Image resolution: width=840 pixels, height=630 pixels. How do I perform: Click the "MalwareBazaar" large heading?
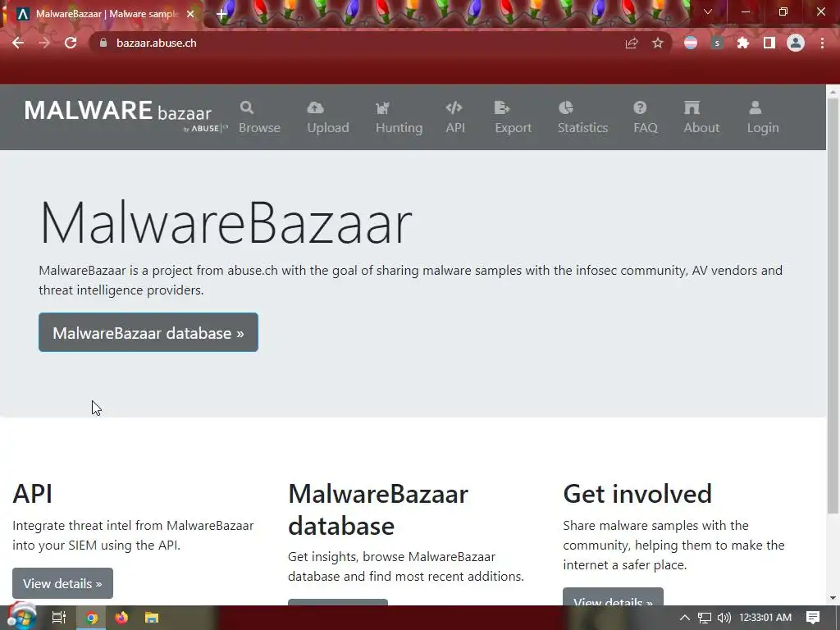pyautogui.click(x=226, y=222)
